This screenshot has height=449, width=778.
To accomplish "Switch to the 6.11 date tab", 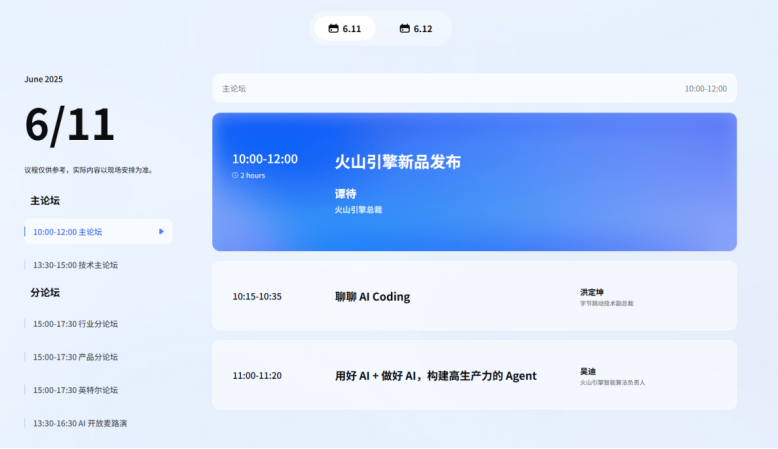I will tap(345, 29).
